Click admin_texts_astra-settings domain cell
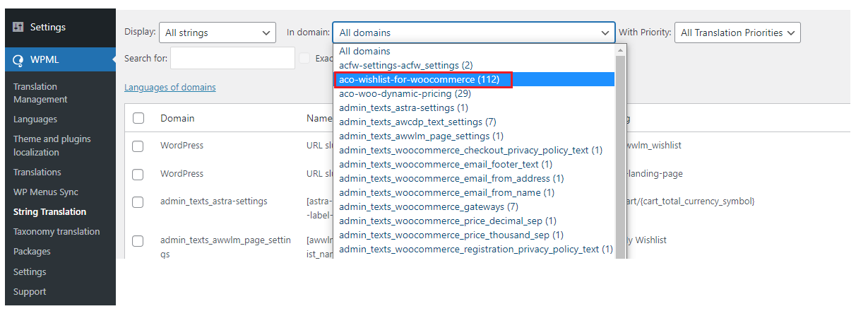Image resolution: width=868 pixels, height=316 pixels. tap(214, 201)
